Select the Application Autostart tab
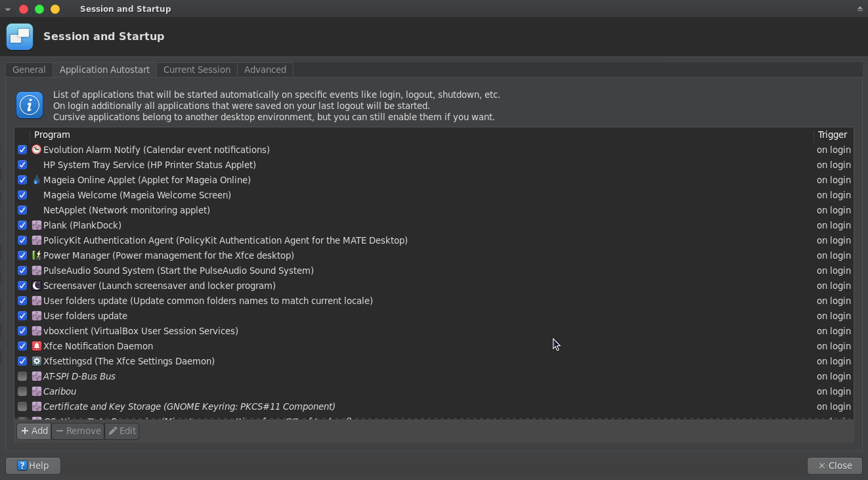The height and width of the screenshot is (480, 868). (104, 70)
